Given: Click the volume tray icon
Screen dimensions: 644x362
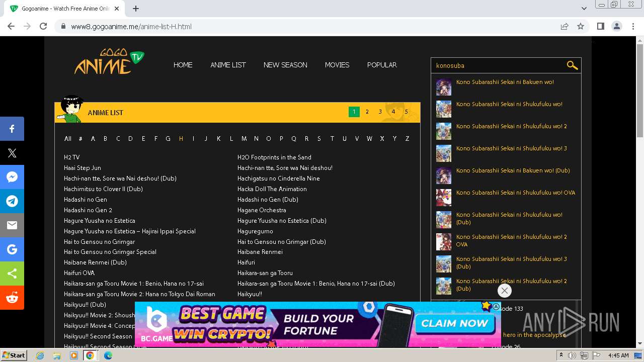Looking at the screenshot, I should pos(572,355).
